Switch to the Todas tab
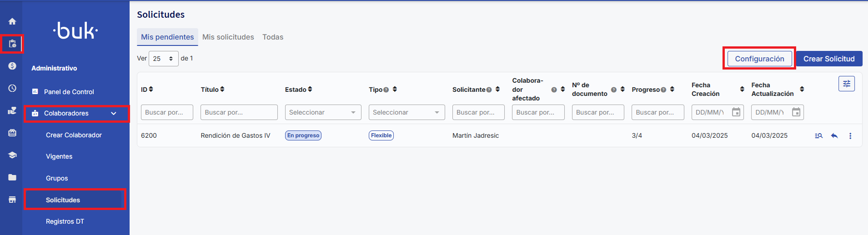The height and width of the screenshot is (235, 868). click(272, 37)
